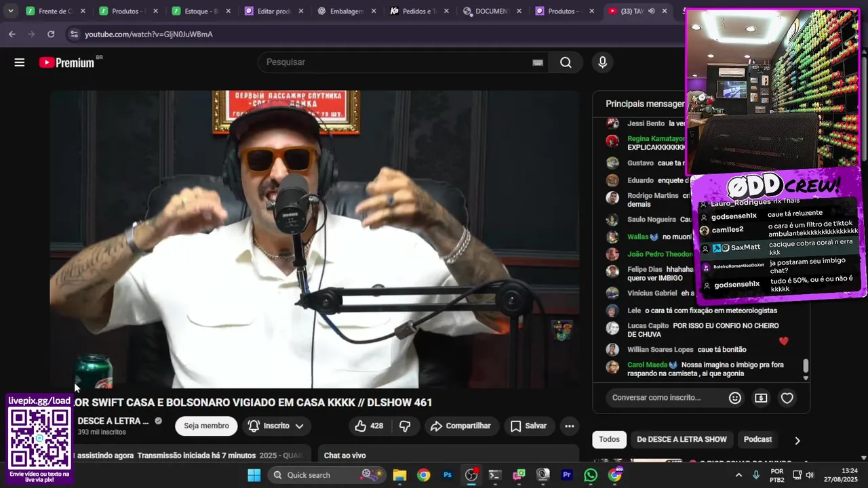Click the volume icon in system tray
The image size is (868, 488).
coord(810,474)
